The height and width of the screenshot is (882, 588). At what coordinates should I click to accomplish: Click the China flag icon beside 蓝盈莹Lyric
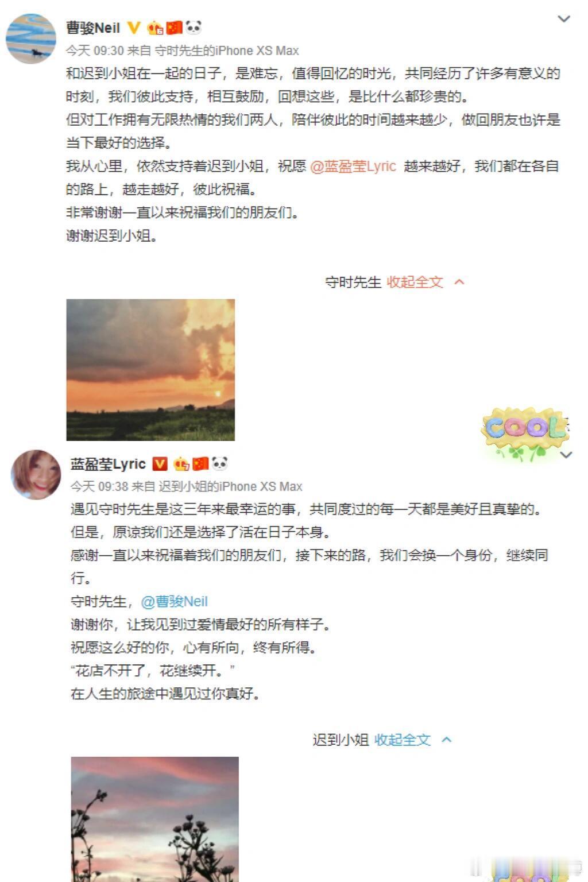(200, 463)
